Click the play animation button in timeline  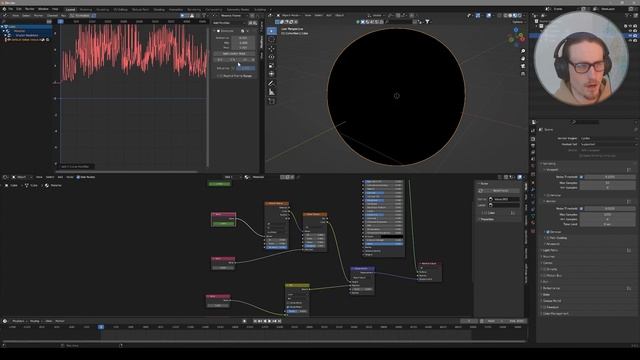point(269,321)
